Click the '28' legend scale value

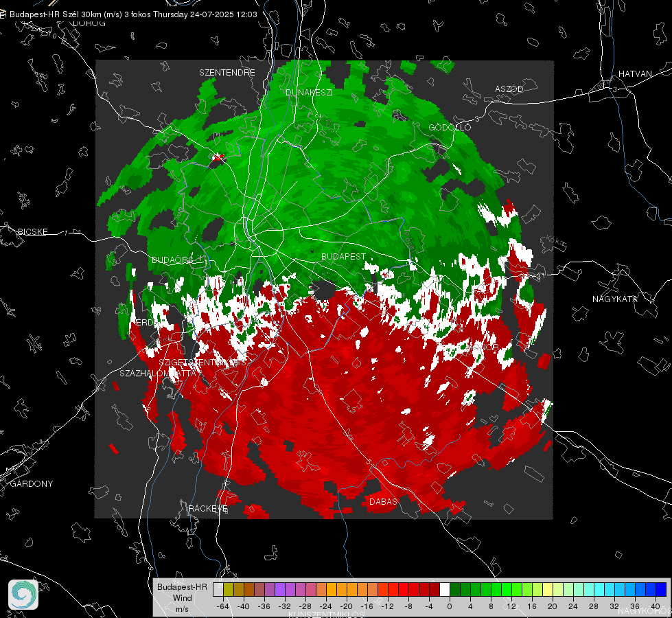tap(593, 606)
